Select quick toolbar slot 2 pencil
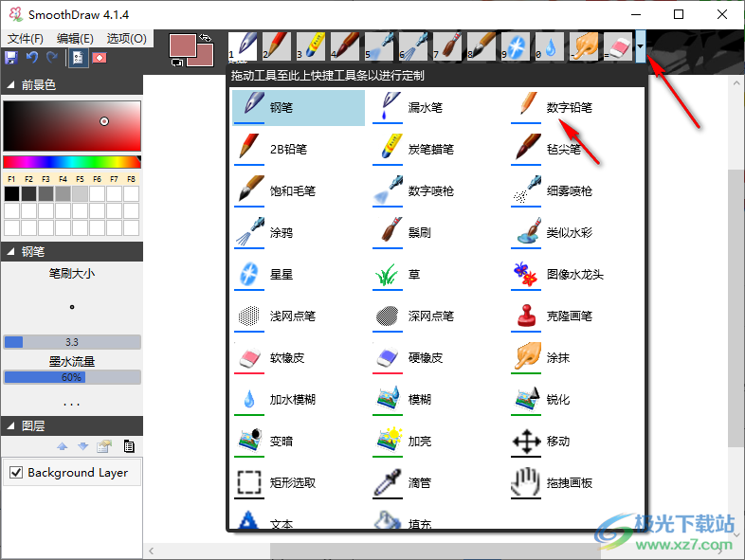 (277, 46)
